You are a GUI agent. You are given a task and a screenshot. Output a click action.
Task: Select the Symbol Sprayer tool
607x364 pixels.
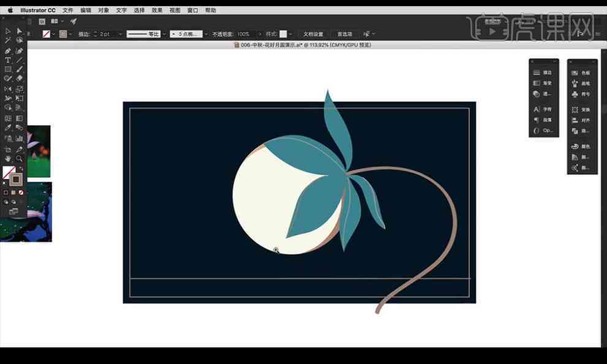click(x=8, y=138)
